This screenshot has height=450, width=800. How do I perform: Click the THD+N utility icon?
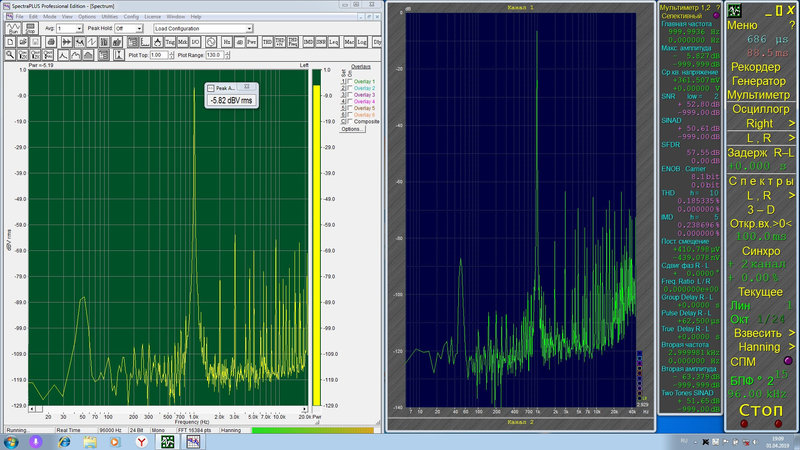pos(280,42)
